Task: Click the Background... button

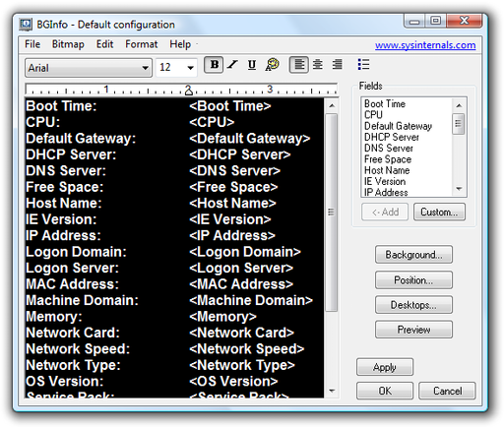Action: (x=413, y=255)
